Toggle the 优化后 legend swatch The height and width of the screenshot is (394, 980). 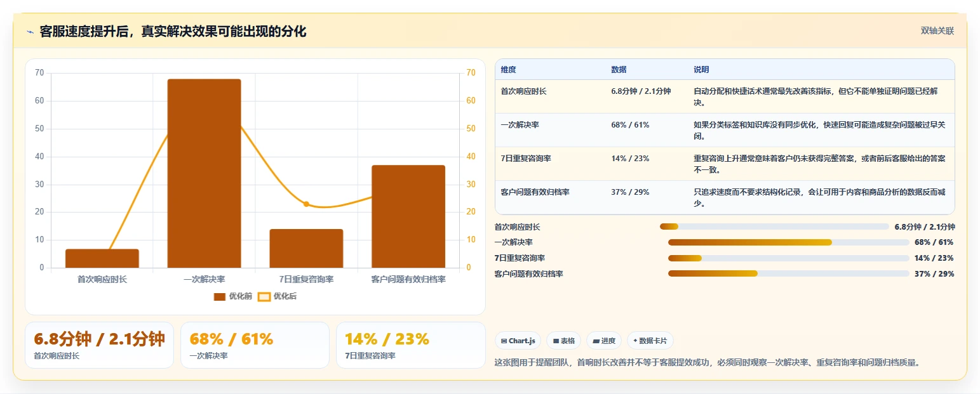coord(264,296)
